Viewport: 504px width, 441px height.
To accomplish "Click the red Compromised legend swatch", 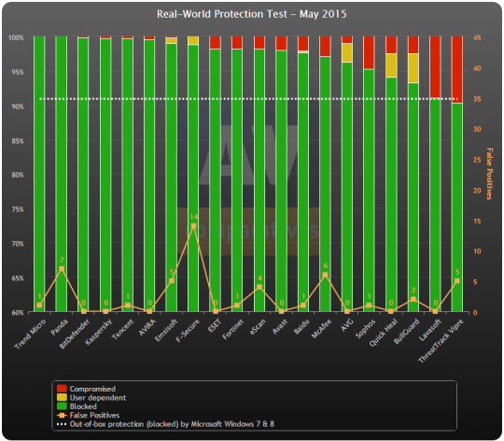I will tap(62, 389).
